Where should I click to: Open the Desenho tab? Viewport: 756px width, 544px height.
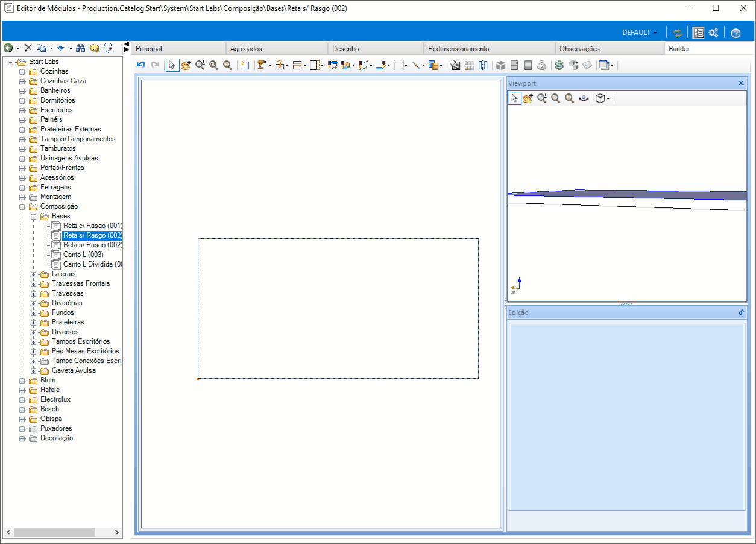click(x=376, y=49)
